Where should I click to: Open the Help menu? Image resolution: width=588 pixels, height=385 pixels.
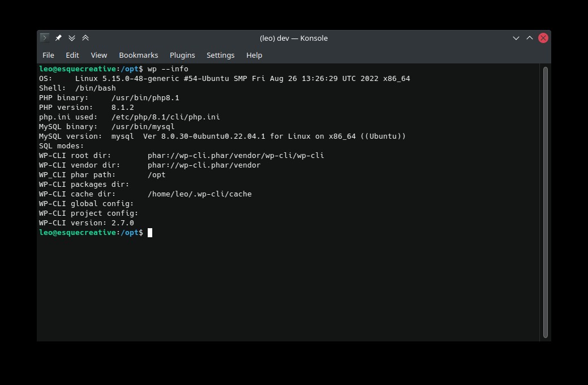click(x=254, y=55)
